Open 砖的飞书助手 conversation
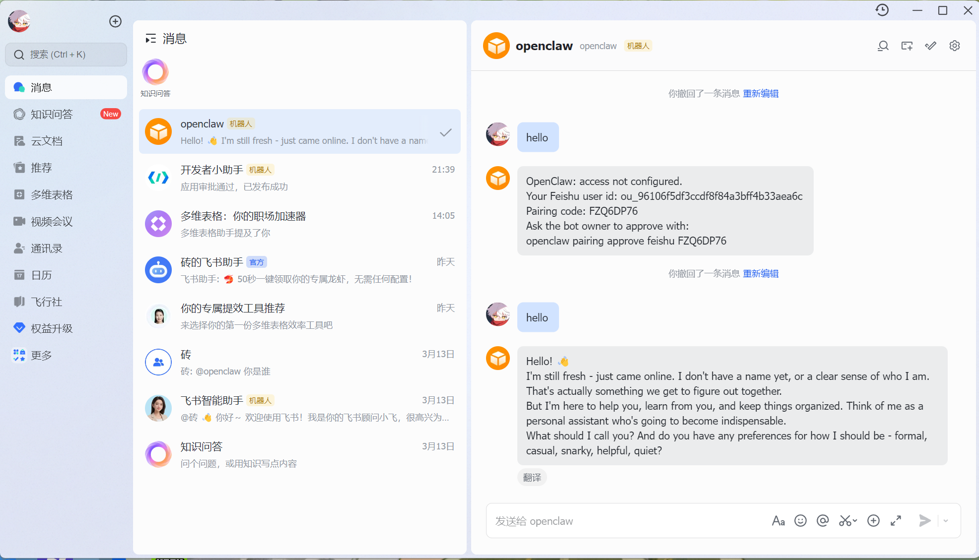Image resolution: width=979 pixels, height=560 pixels. point(300,270)
